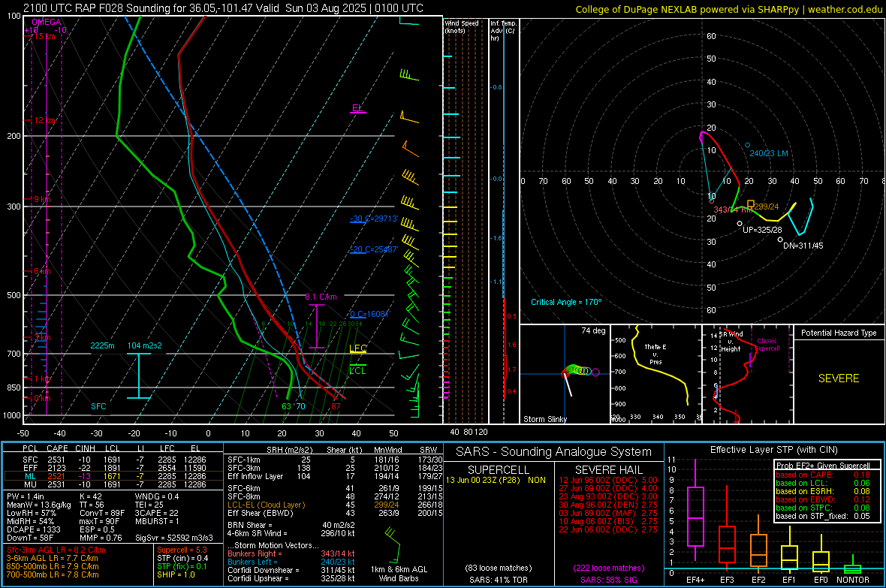Select the MU parcel row
This screenshot has width=886, height=588.
[113, 484]
